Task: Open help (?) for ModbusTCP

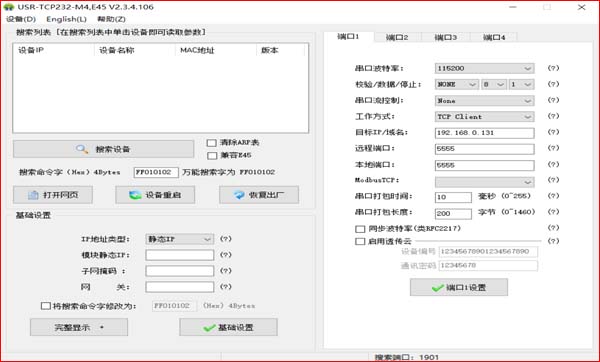Action: point(553,180)
